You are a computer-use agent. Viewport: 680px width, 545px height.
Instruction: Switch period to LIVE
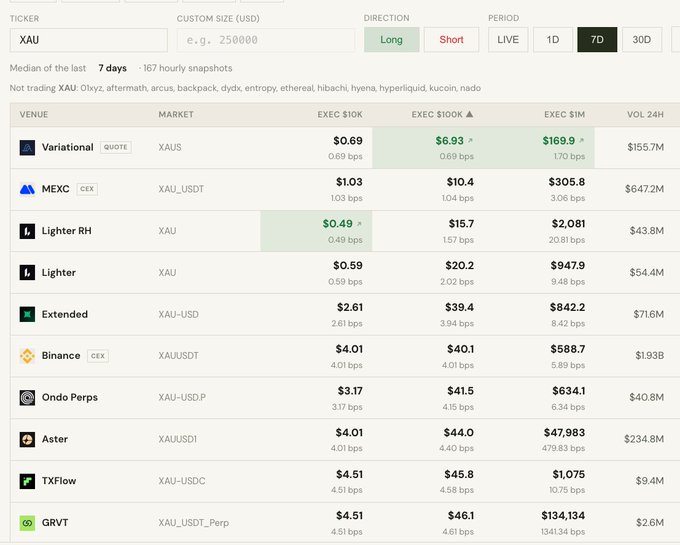508,39
